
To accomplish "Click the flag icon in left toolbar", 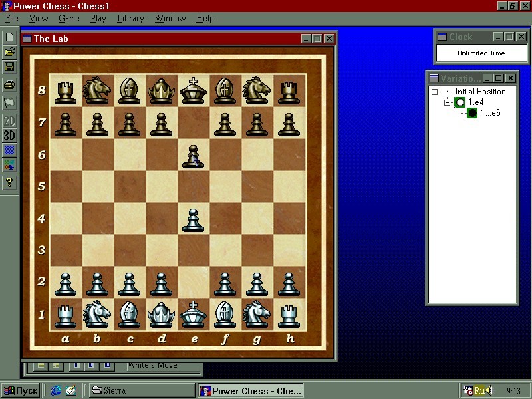I will tap(9, 102).
